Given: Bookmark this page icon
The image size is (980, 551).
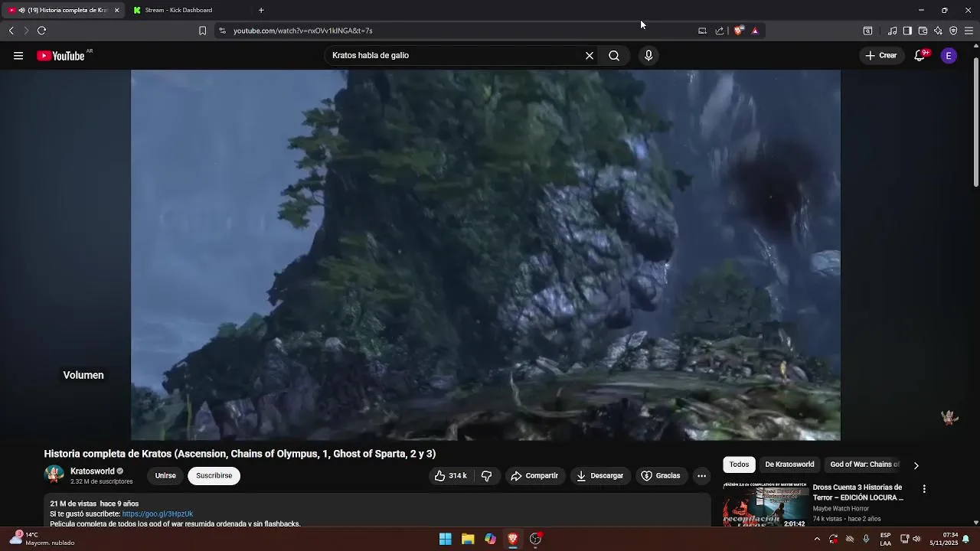Looking at the screenshot, I should tap(202, 31).
